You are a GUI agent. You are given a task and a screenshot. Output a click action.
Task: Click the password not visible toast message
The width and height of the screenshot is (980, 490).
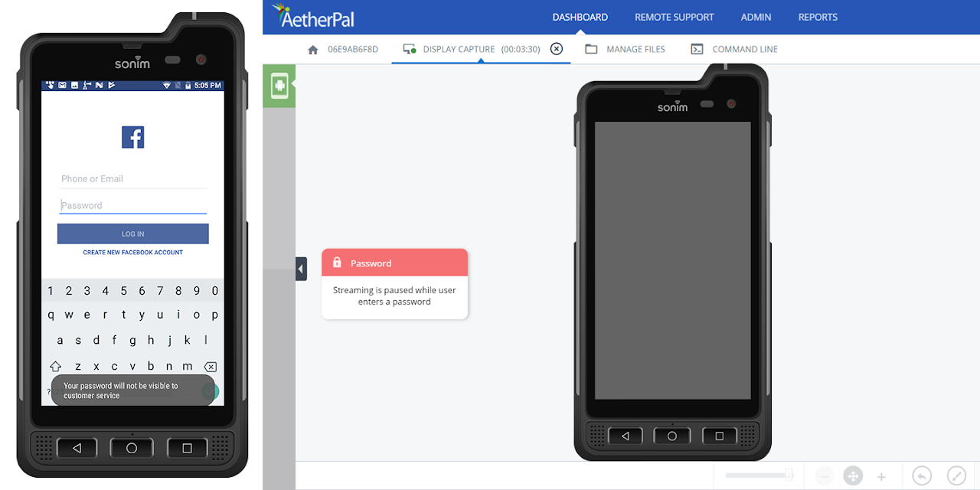tap(133, 390)
